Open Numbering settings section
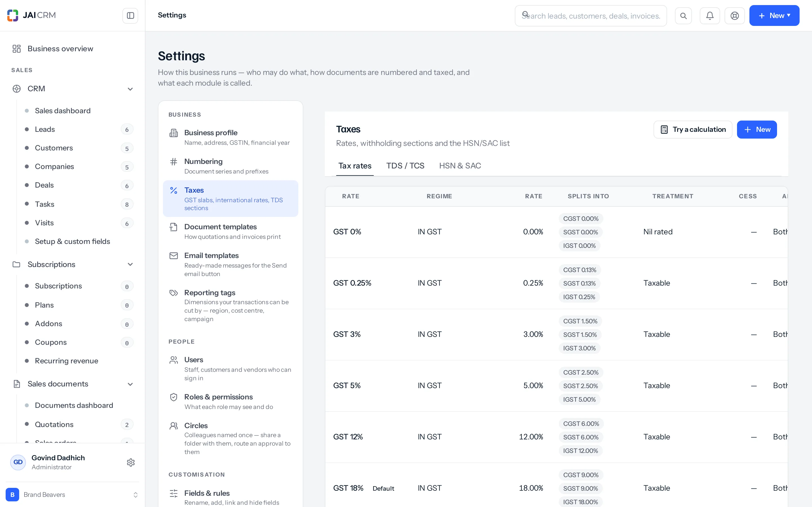 [x=231, y=166]
